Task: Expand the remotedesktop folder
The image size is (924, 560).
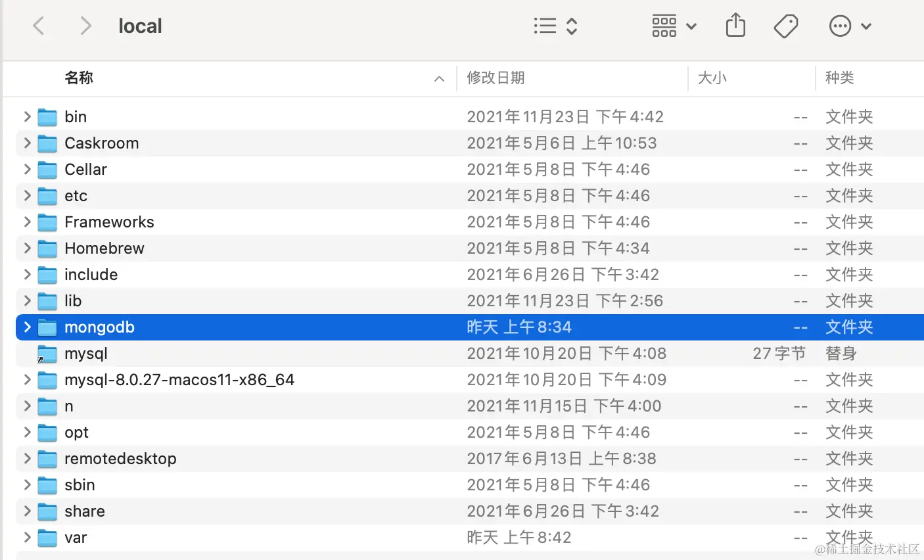Action: pyautogui.click(x=27, y=459)
